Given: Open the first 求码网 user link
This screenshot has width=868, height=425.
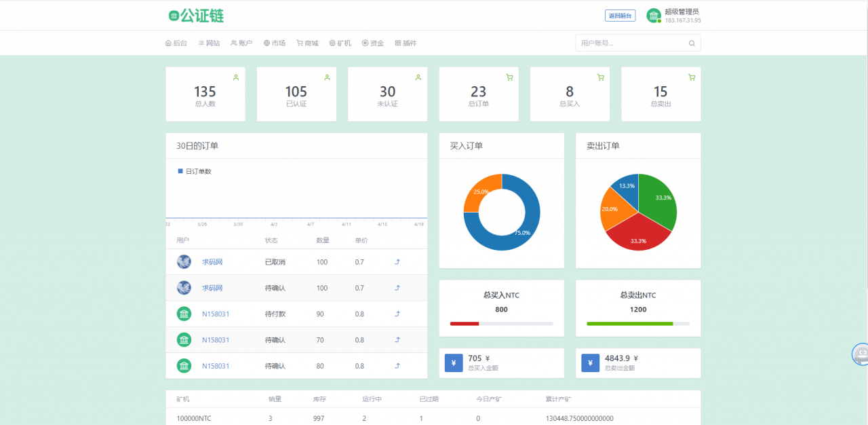Looking at the screenshot, I should (212, 262).
